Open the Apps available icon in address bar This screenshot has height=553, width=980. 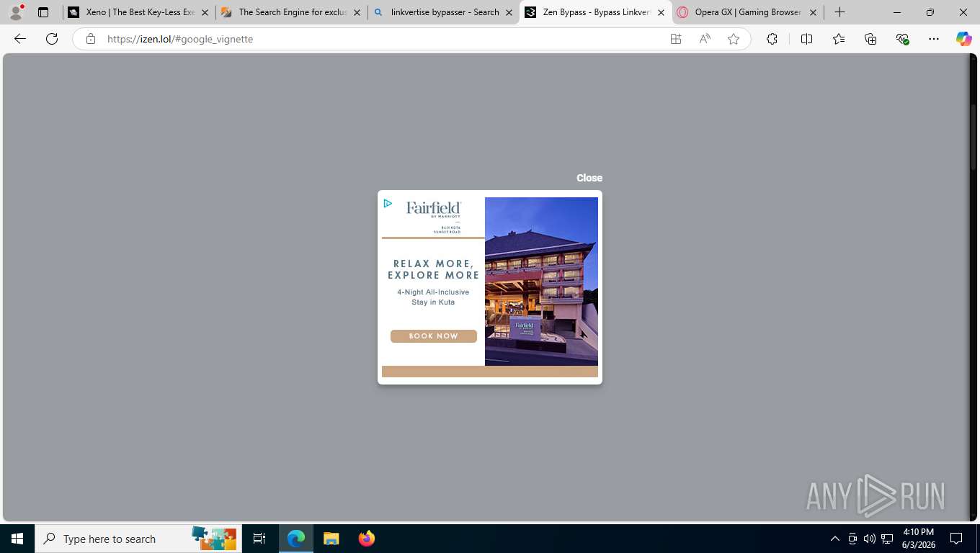tap(676, 39)
